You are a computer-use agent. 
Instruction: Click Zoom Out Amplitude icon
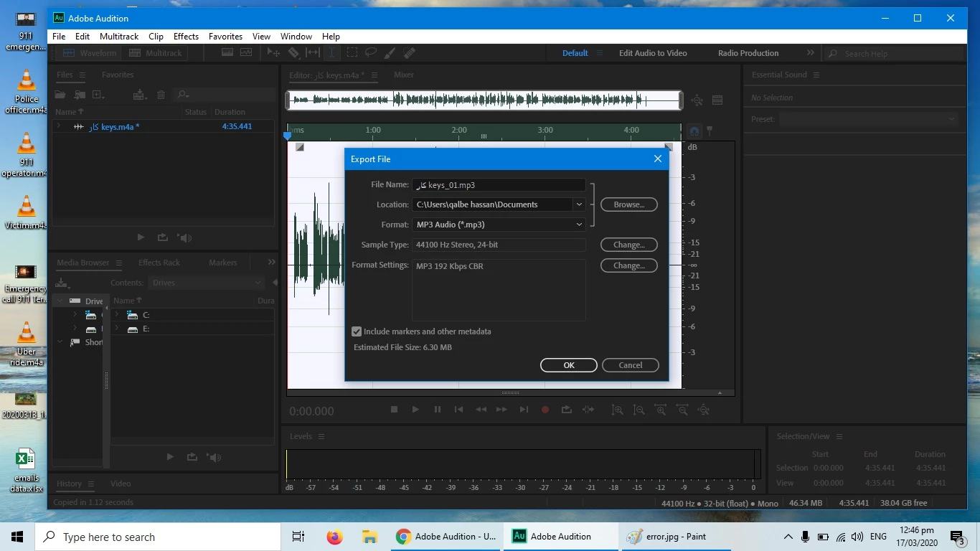click(639, 410)
